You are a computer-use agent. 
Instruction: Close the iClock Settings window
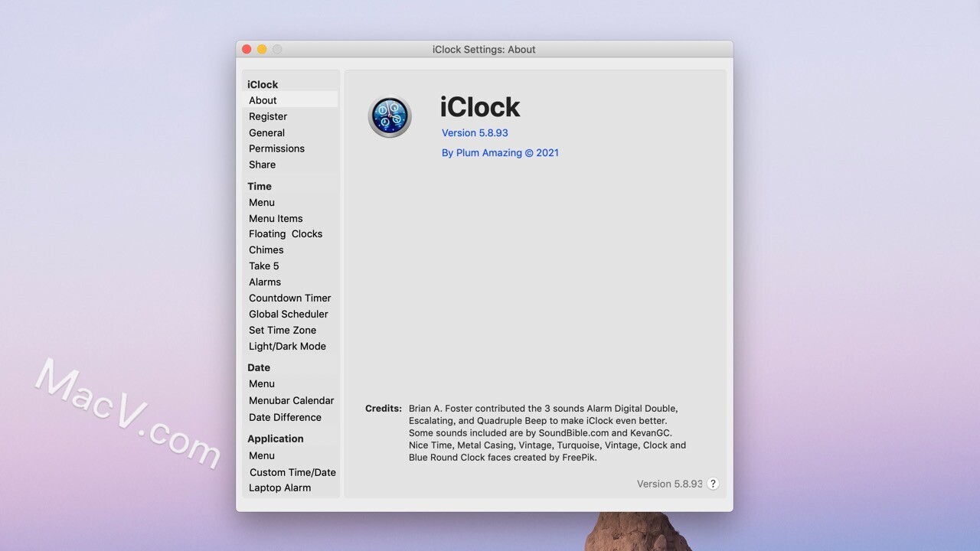tap(247, 49)
